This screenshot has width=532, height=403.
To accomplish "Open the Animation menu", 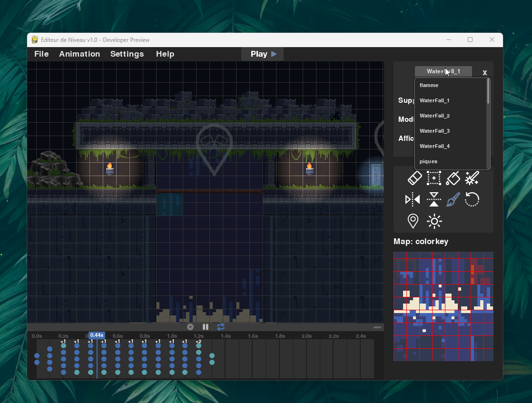I will 79,54.
